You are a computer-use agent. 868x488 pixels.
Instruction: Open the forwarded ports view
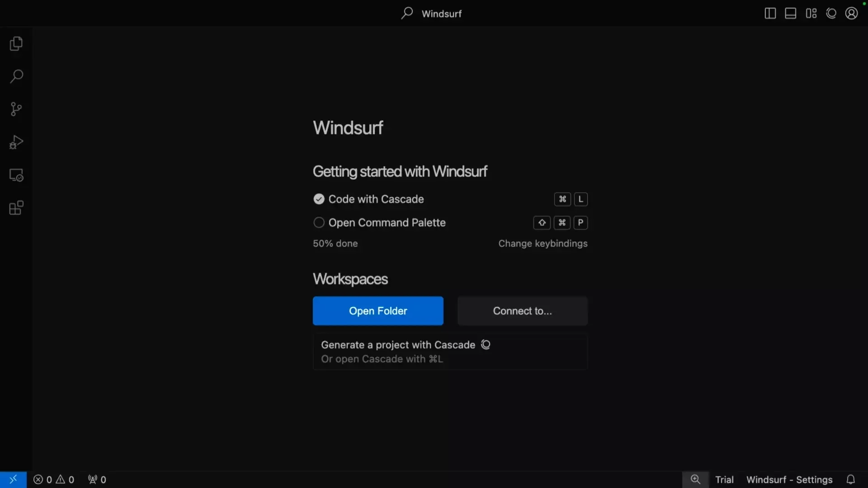coord(96,479)
